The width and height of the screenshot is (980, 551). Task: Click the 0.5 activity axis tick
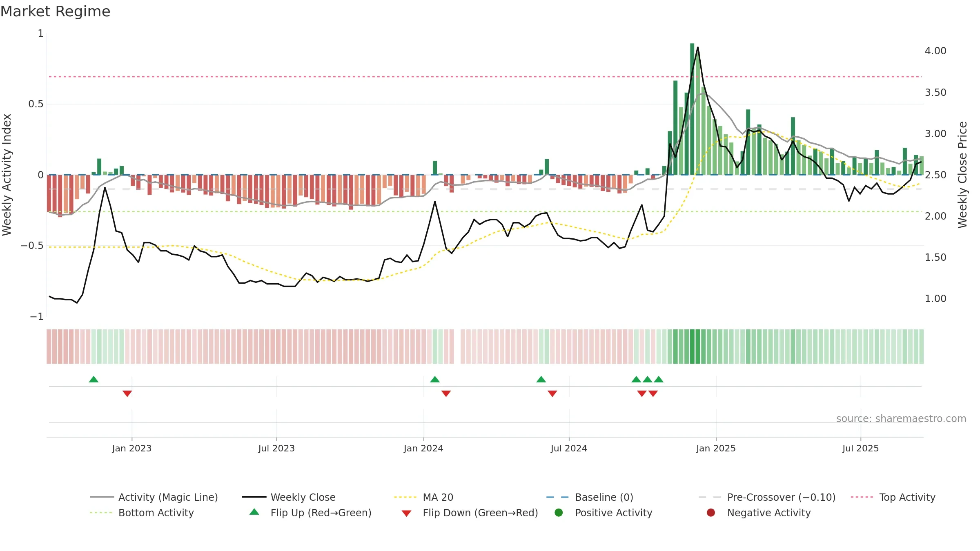[36, 104]
